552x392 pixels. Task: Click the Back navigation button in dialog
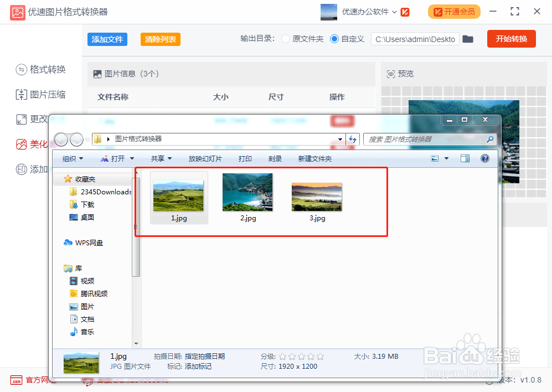pos(61,140)
